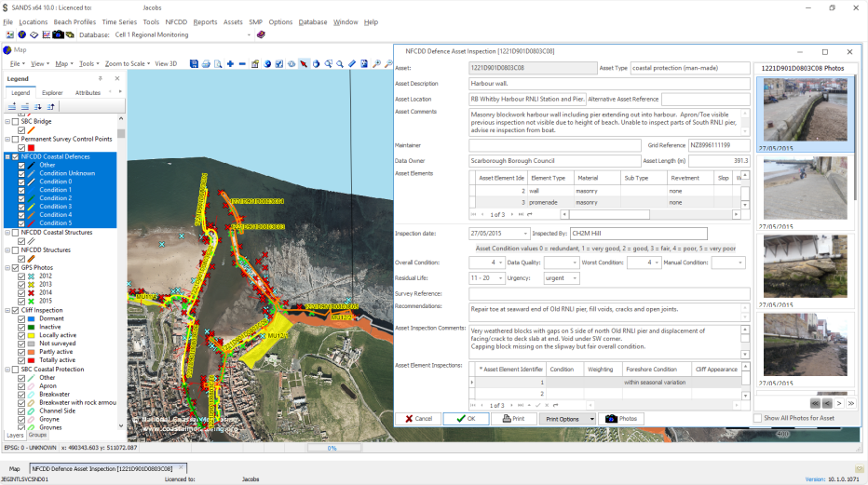
Task: Uncheck the Cliff Inspection layer checkbox
Action: point(13,310)
